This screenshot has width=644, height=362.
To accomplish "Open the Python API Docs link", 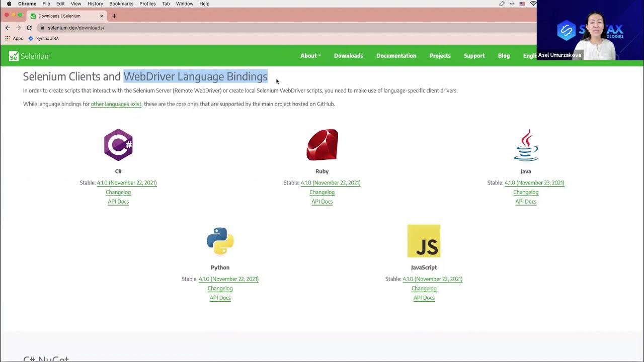I will tap(220, 298).
